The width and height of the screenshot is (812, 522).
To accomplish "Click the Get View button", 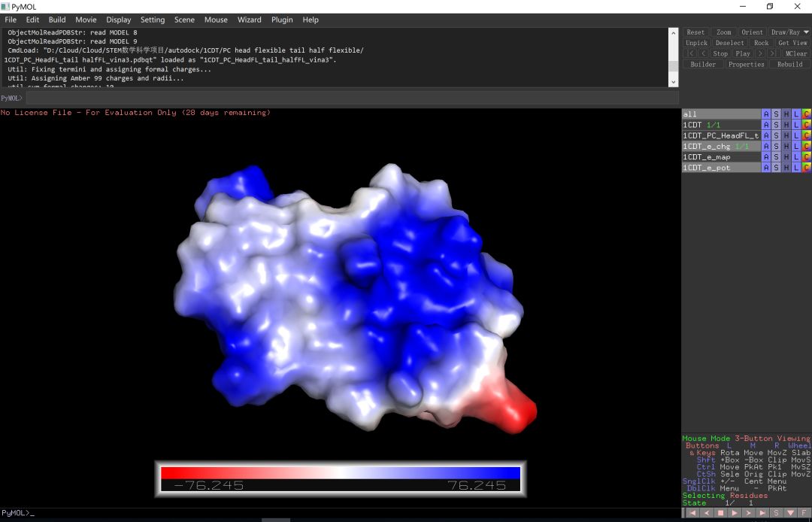I will (793, 43).
